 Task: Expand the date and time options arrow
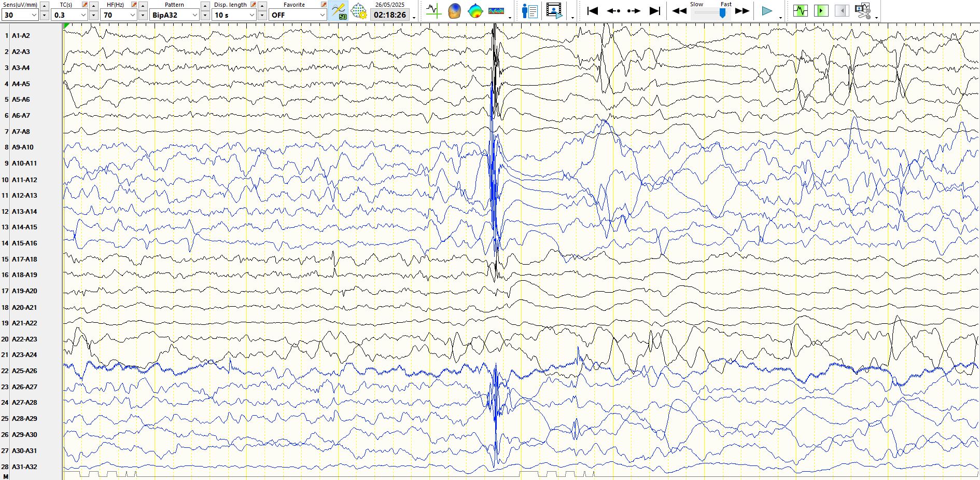tap(414, 17)
